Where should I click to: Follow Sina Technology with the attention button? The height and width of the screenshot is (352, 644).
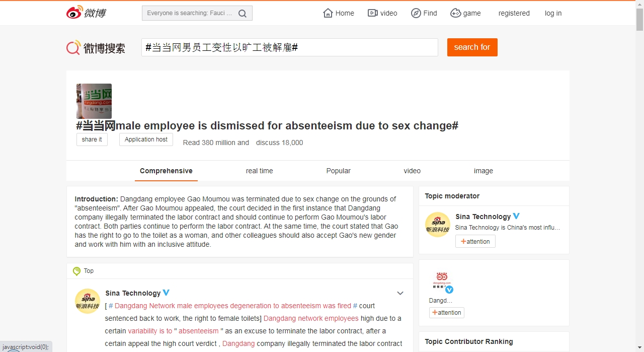475,241
